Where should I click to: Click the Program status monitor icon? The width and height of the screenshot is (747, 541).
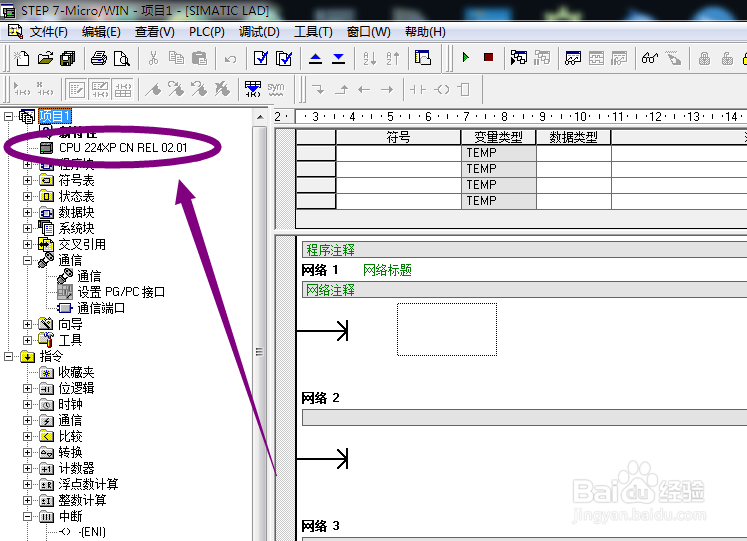coord(519,58)
